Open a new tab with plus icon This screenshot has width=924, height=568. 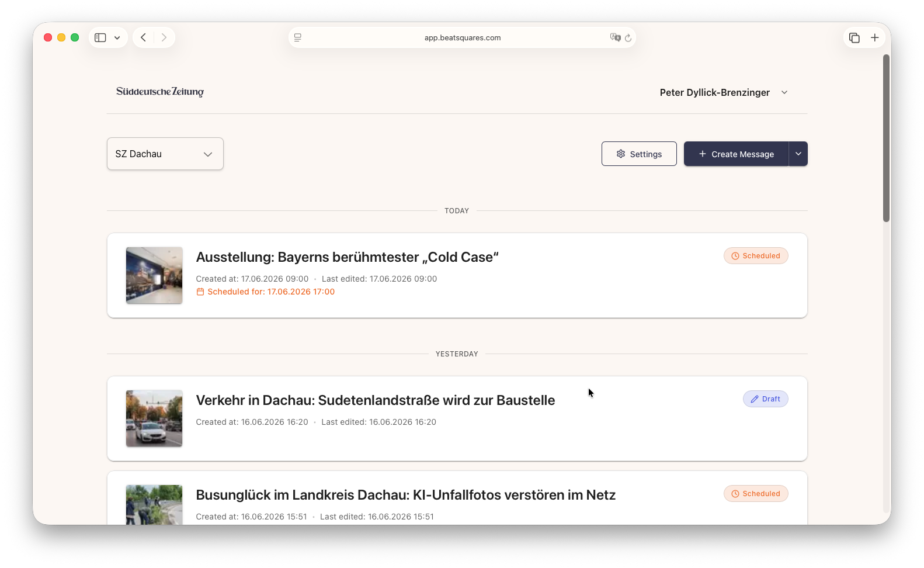point(875,37)
